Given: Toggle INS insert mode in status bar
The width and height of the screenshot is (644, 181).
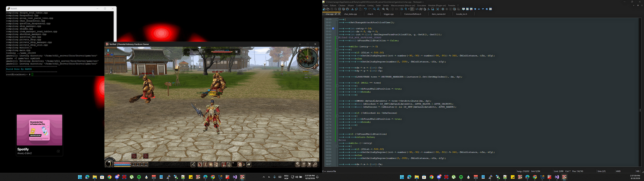Looking at the screenshot, I should (x=638, y=171).
